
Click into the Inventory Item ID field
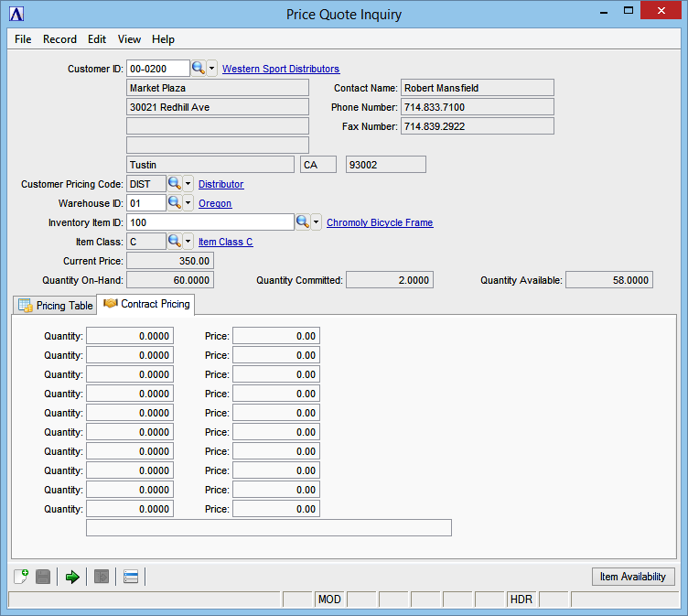(x=210, y=222)
